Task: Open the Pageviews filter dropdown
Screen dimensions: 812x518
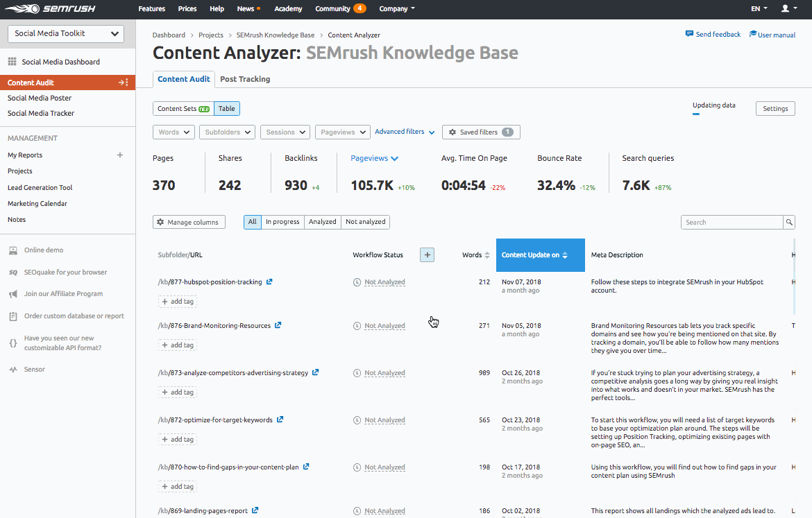Action: pos(343,132)
